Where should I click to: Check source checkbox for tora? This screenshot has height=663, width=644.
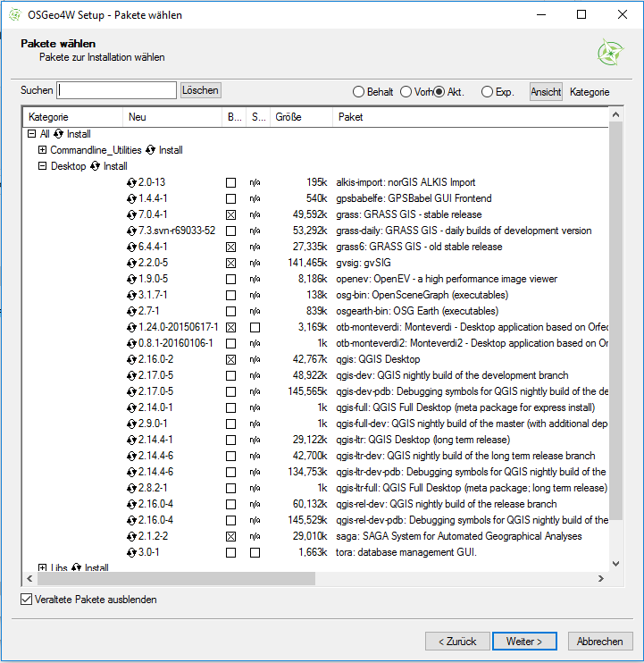tap(255, 552)
